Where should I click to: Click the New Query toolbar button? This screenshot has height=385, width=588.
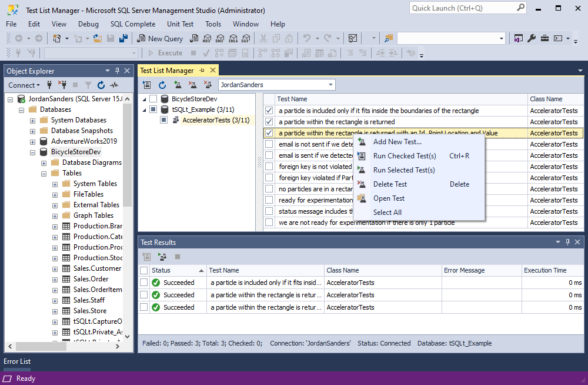[x=160, y=38]
